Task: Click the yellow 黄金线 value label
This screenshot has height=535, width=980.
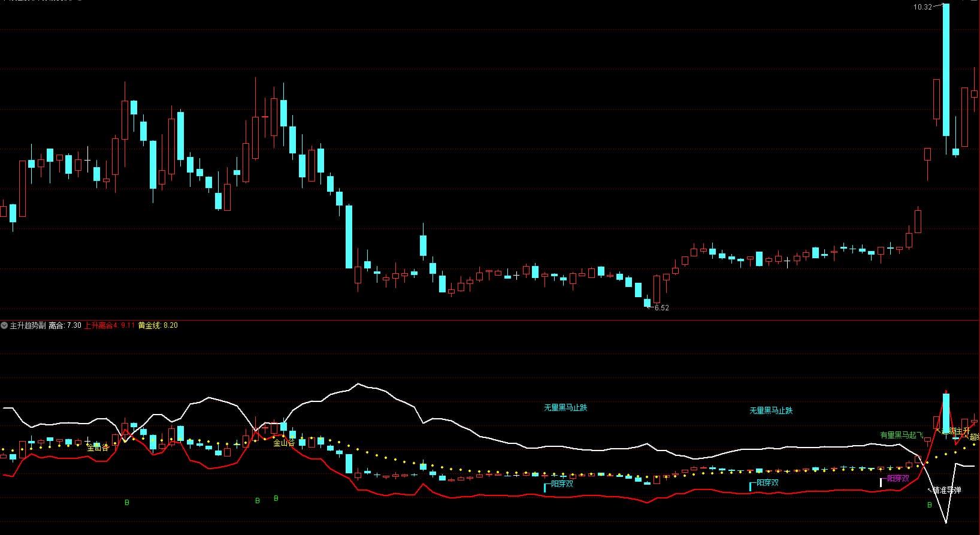Action: (158, 325)
